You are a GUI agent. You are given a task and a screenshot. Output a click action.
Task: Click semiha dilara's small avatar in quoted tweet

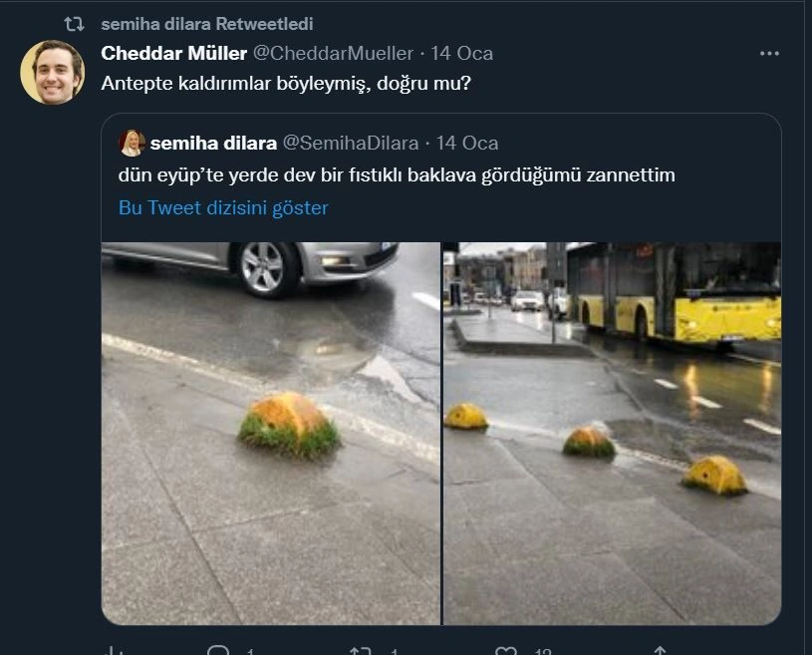132,144
